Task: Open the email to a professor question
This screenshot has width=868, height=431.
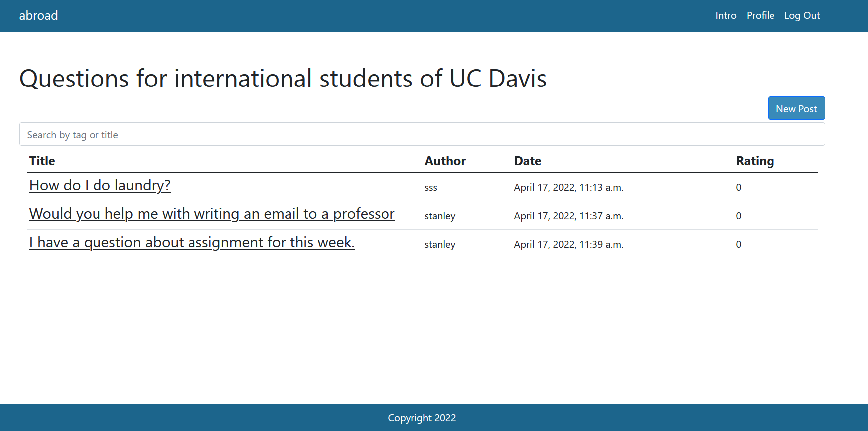Action: 212,214
